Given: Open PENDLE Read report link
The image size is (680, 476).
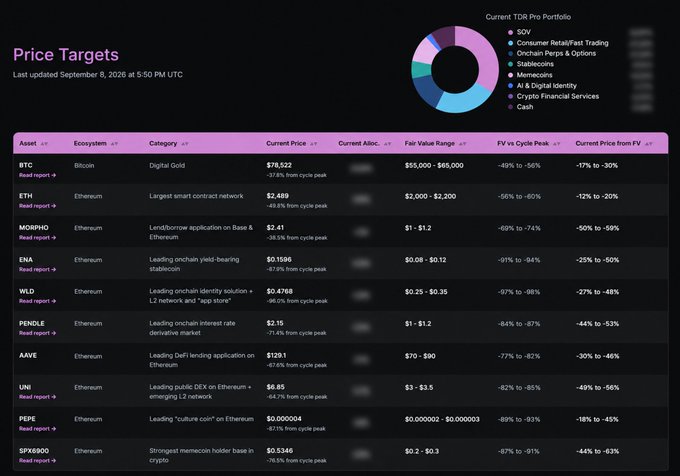Looking at the screenshot, I should click(37, 333).
